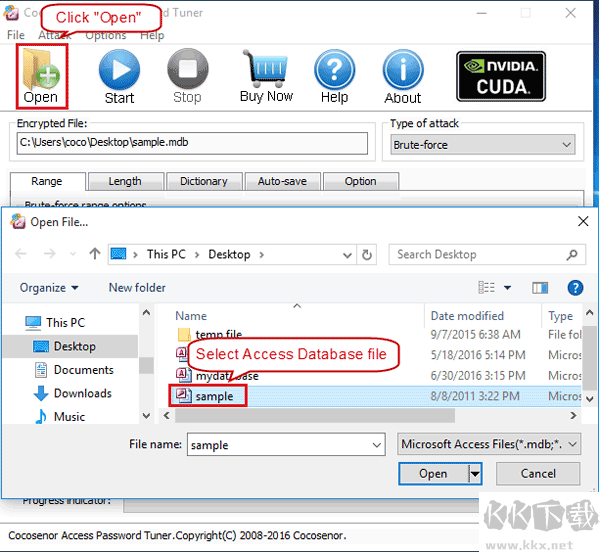Refresh the Desktop folder view
The image size is (600, 552).
point(367,255)
